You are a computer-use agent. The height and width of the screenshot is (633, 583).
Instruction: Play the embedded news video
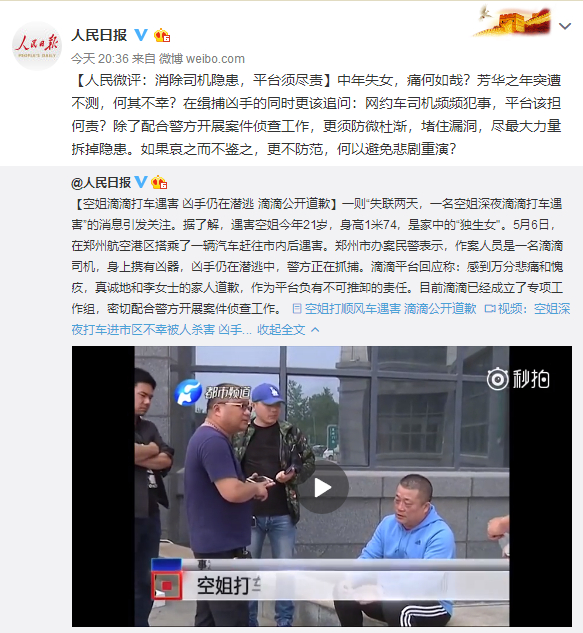coord(322,488)
